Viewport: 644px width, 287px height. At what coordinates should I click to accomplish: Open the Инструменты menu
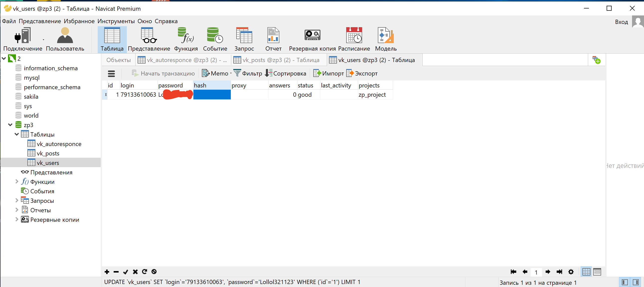pos(116,21)
